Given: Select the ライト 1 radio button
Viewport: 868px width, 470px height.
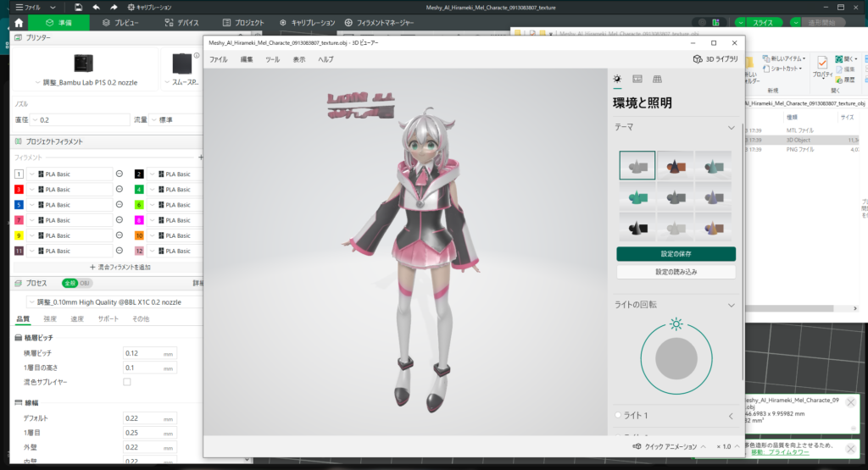Looking at the screenshot, I should (x=618, y=415).
